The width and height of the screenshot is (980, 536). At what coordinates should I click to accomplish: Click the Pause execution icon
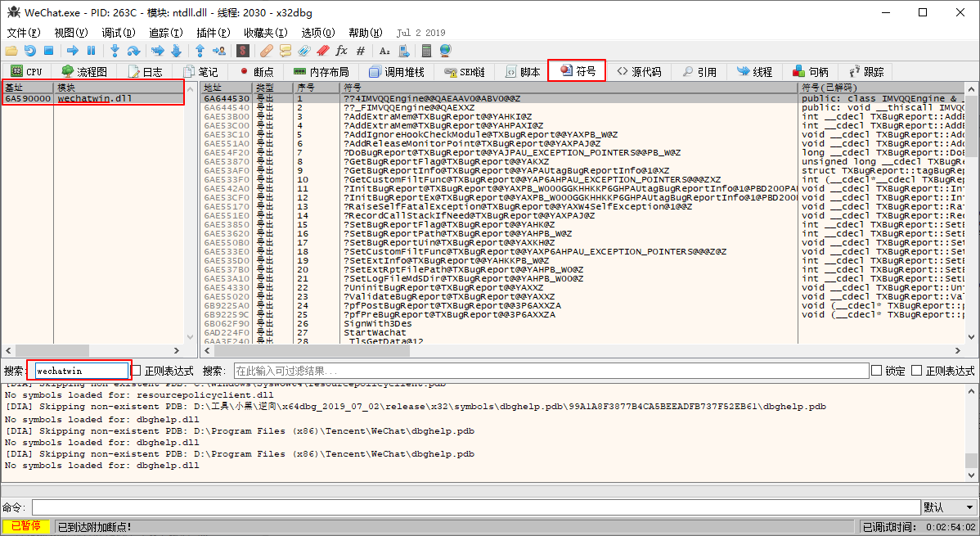point(91,51)
